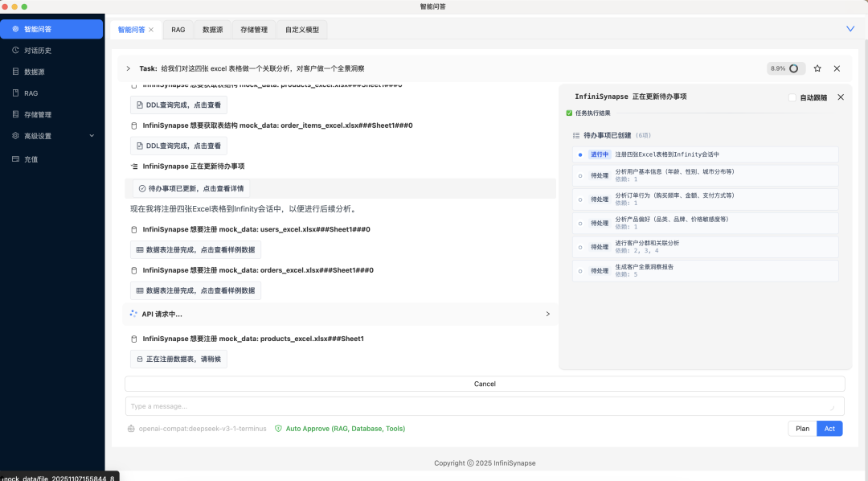Screen dimensions: 868x481
Task: Open the tab list chevron dropdown
Action: coord(850,29)
